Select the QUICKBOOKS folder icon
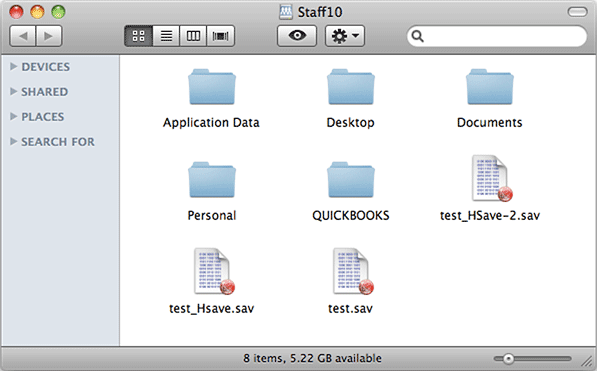The image size is (597, 371). coord(351,180)
